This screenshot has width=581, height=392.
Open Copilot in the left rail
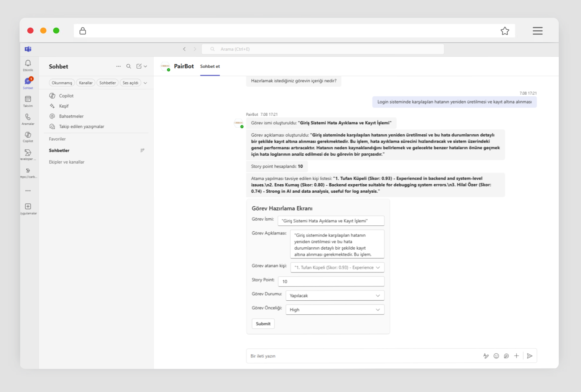click(x=28, y=135)
